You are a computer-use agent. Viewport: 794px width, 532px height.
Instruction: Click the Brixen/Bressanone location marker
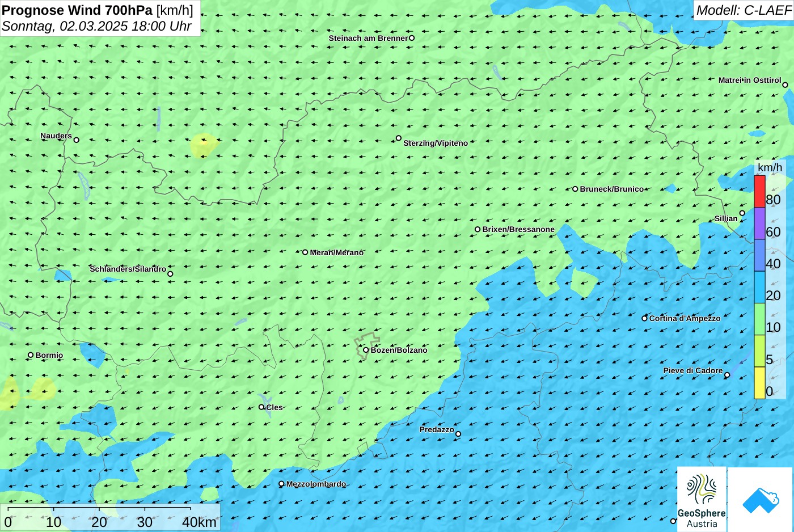[x=478, y=229]
